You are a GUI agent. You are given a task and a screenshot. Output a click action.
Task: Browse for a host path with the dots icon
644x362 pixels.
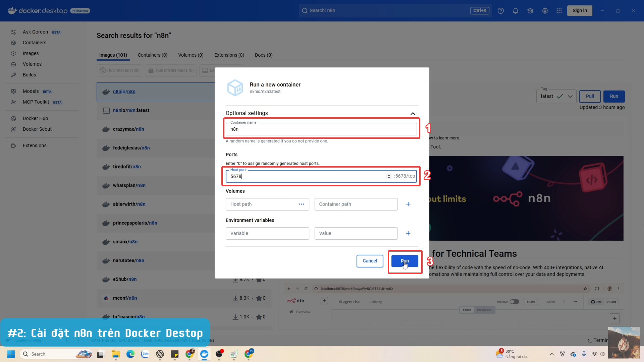click(x=302, y=204)
